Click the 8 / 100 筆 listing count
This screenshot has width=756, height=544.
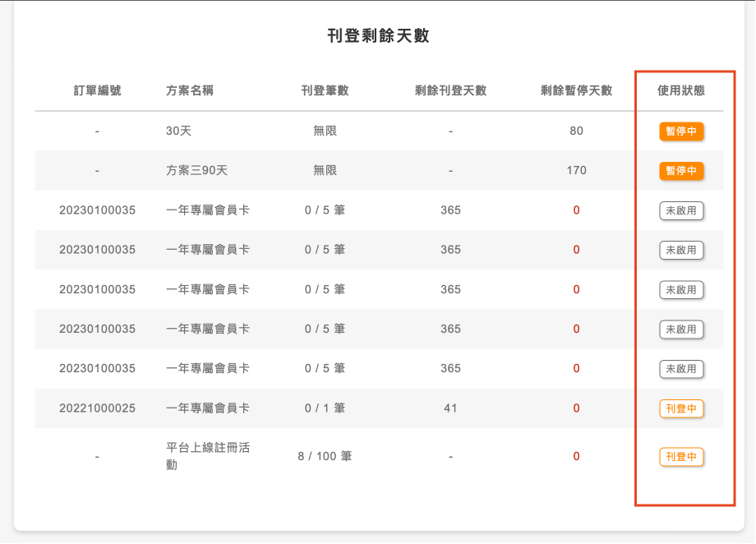[325, 456]
